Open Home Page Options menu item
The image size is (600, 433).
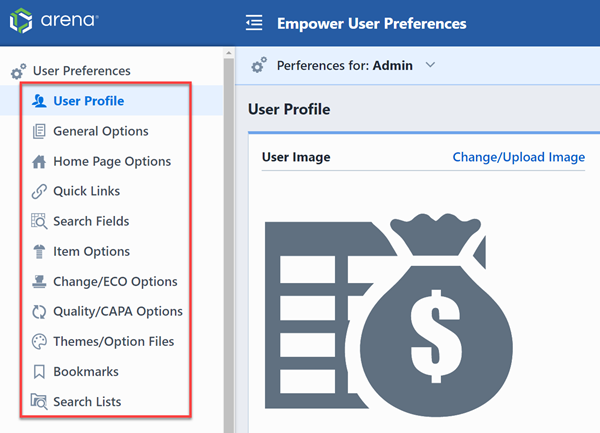pos(112,161)
